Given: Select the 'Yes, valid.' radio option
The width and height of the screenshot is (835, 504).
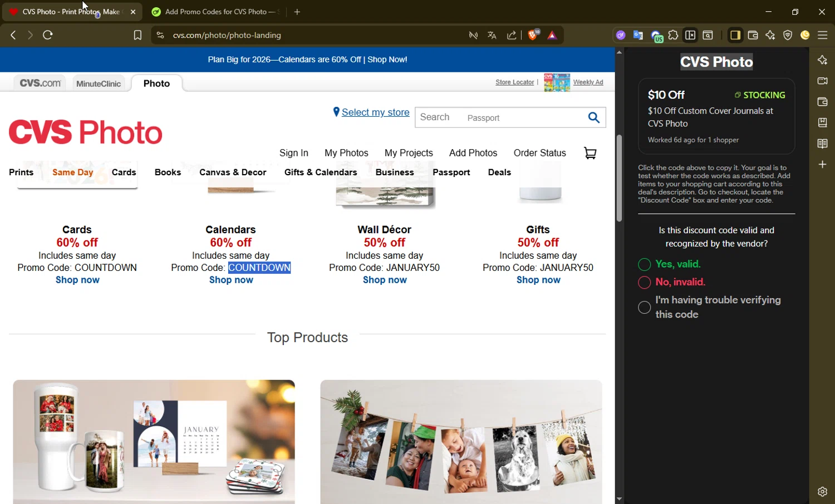Looking at the screenshot, I should click(644, 264).
